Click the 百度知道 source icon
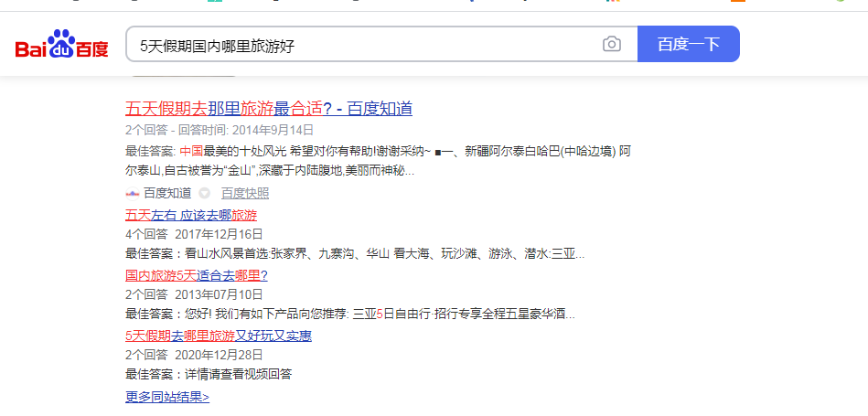The width and height of the screenshot is (868, 416). 132,193
